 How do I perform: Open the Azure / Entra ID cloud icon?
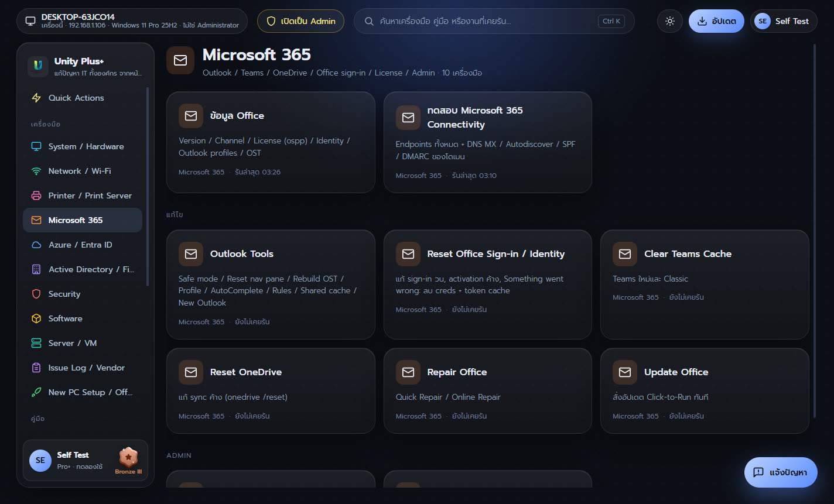click(x=36, y=245)
